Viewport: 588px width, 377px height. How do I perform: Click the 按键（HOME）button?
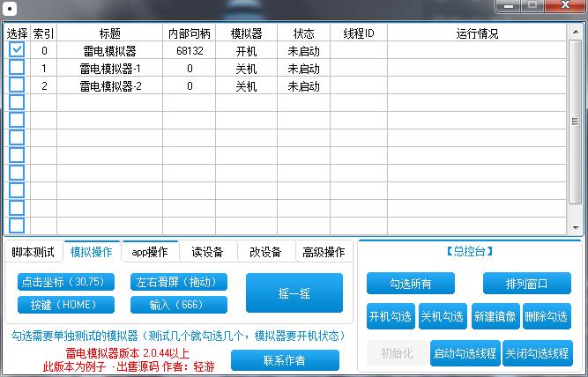66,305
